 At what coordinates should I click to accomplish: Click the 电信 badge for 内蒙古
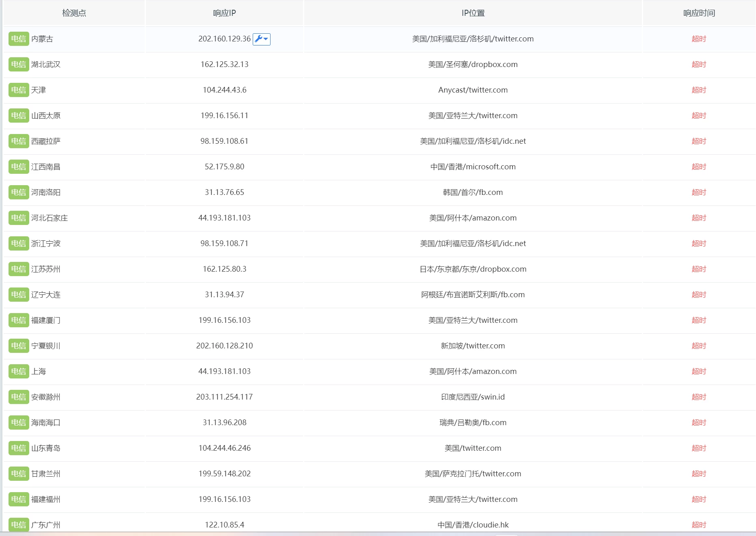coord(19,39)
